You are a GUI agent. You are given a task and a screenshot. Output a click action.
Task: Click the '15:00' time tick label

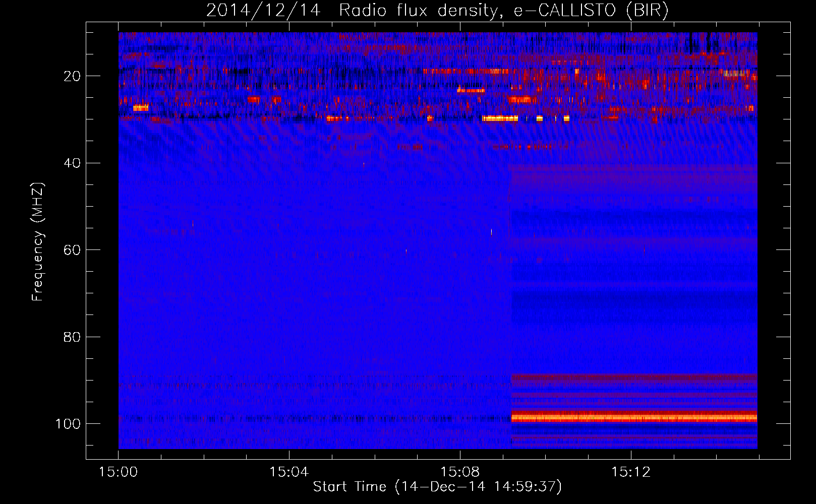119,472
